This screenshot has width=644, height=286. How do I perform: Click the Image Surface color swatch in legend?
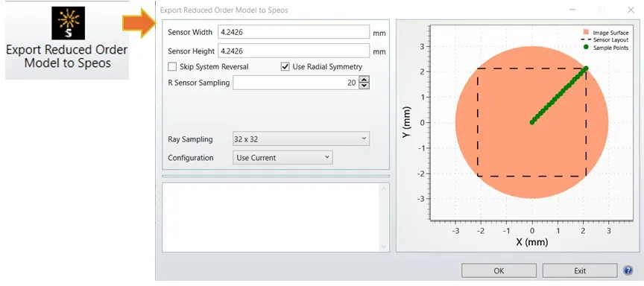(x=586, y=32)
